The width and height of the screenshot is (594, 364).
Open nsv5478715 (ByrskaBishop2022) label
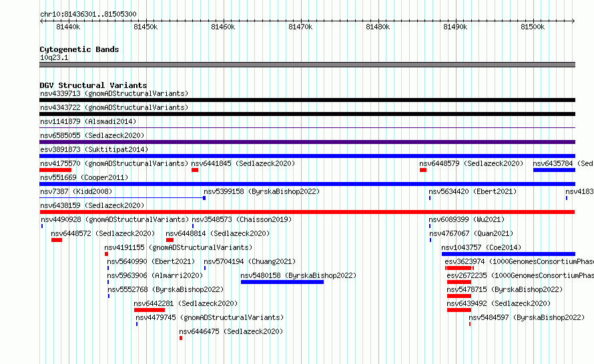[x=505, y=289]
